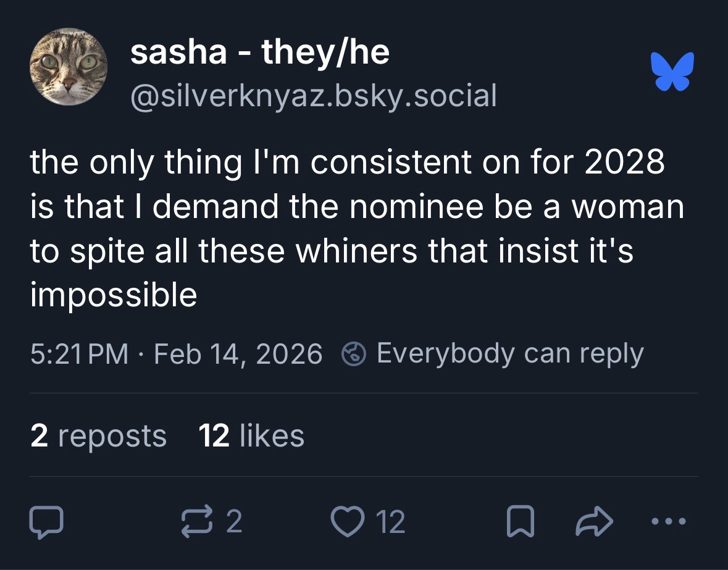This screenshot has width=728, height=570.
Task: Click the word "impossible" ending the post
Action: [114, 295]
